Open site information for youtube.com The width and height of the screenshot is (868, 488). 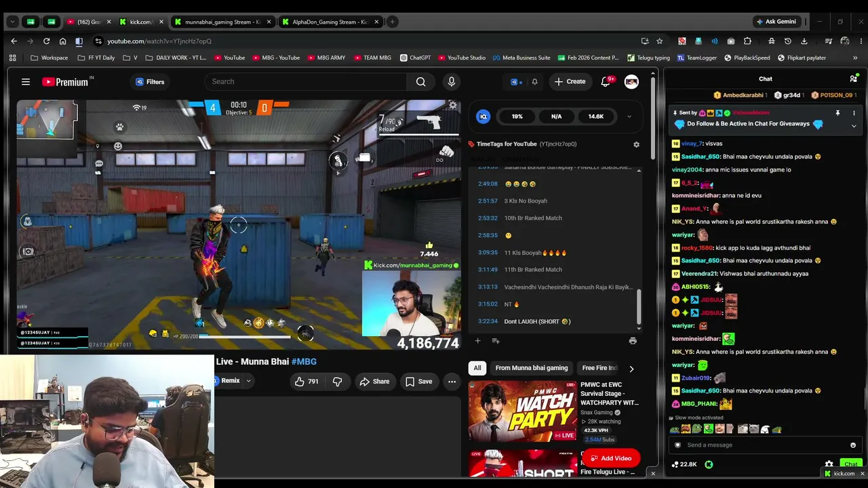click(x=98, y=41)
